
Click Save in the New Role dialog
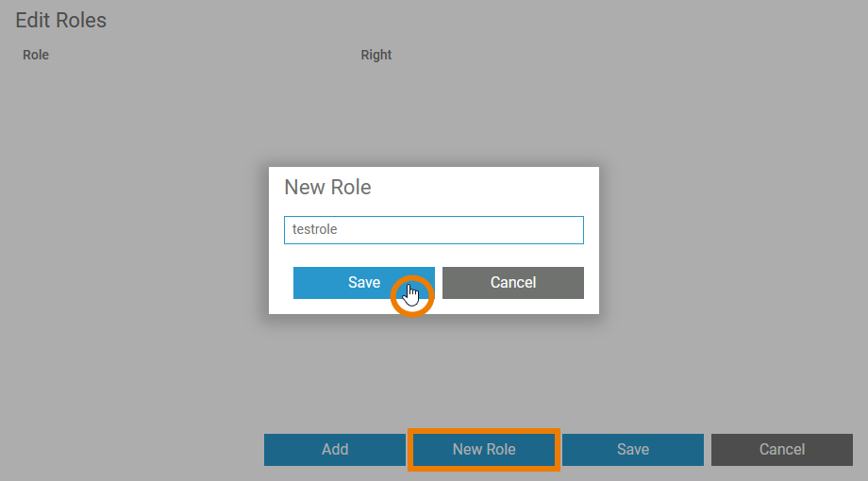(x=363, y=283)
